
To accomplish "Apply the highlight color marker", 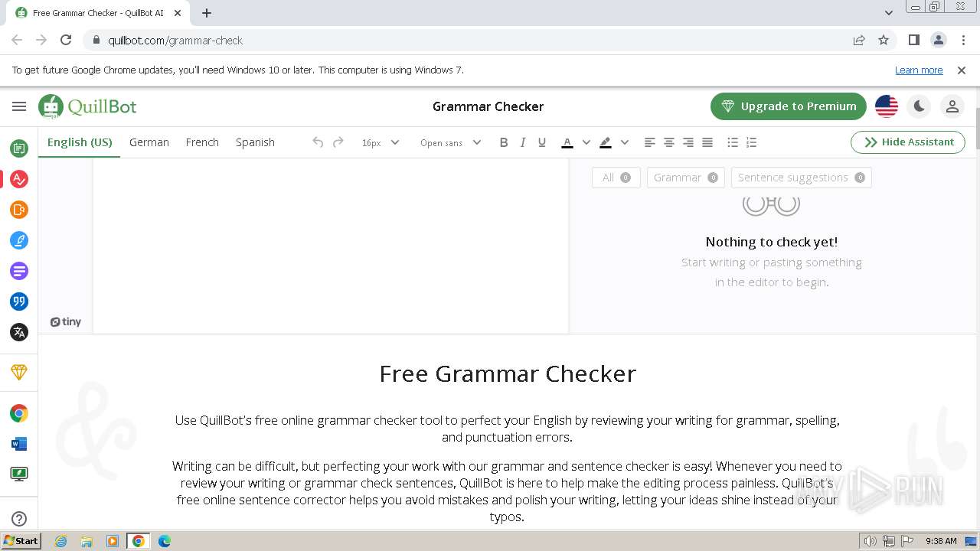I will 606,142.
